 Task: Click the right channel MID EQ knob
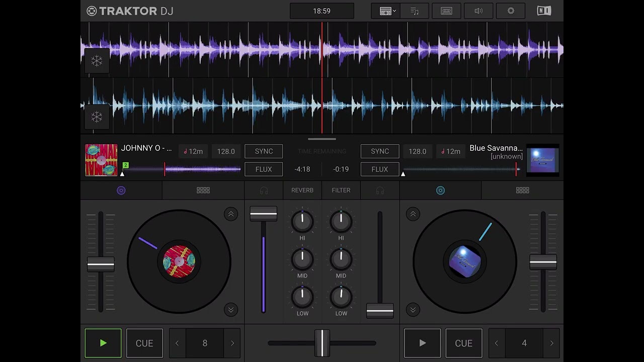pyautogui.click(x=341, y=259)
